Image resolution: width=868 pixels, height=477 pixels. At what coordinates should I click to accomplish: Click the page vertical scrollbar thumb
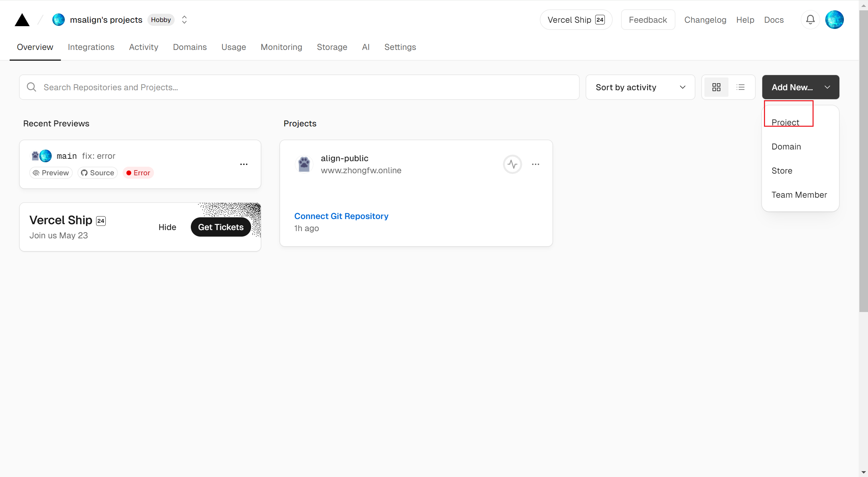pyautogui.click(x=864, y=161)
